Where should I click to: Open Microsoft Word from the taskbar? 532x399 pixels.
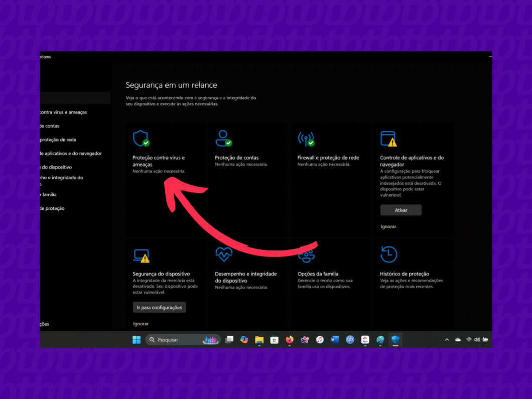pos(335,340)
